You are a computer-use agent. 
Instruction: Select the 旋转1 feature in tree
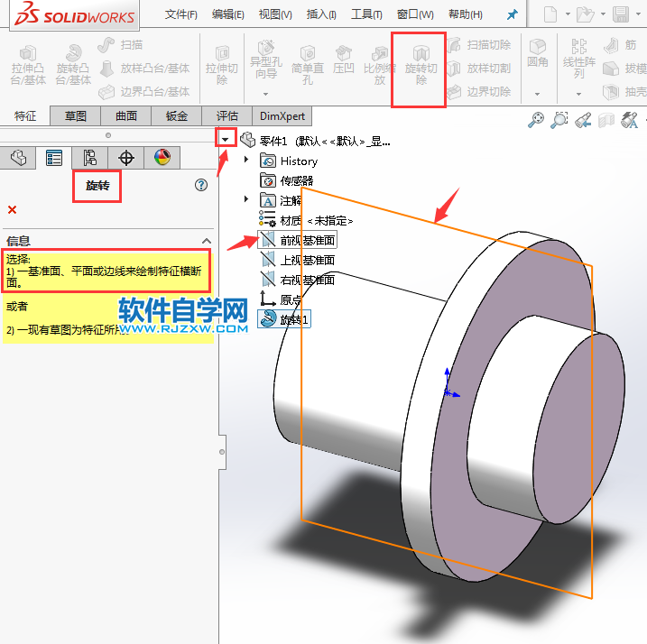pos(284,319)
